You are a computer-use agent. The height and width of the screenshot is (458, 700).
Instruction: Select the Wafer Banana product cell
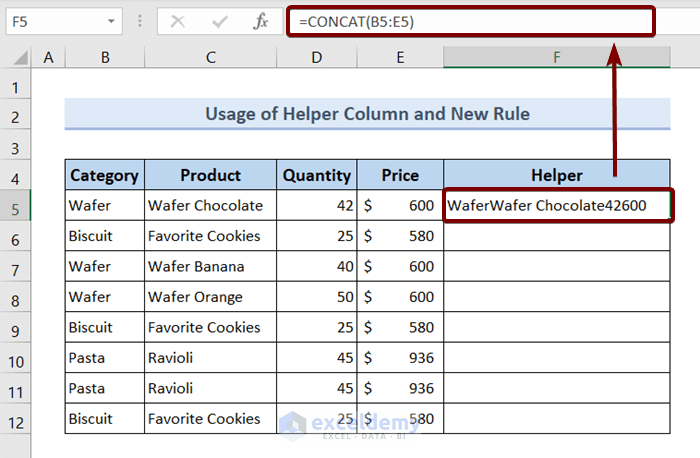pyautogui.click(x=210, y=267)
